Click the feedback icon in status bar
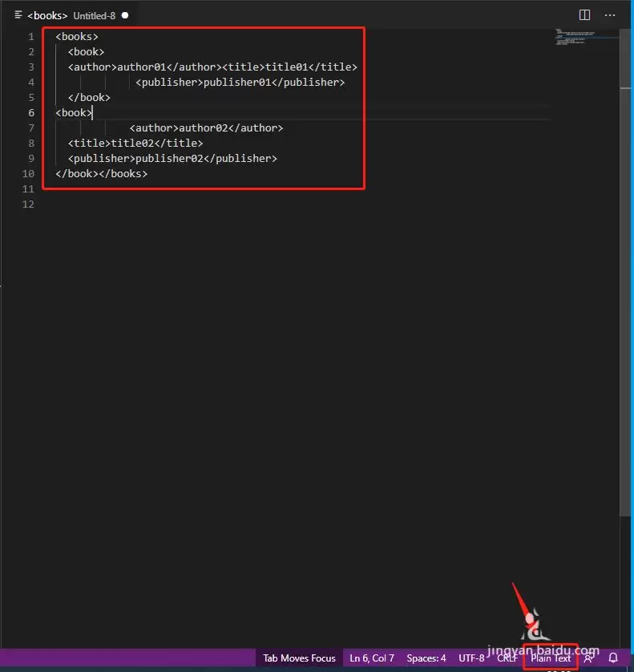 pos(588,658)
